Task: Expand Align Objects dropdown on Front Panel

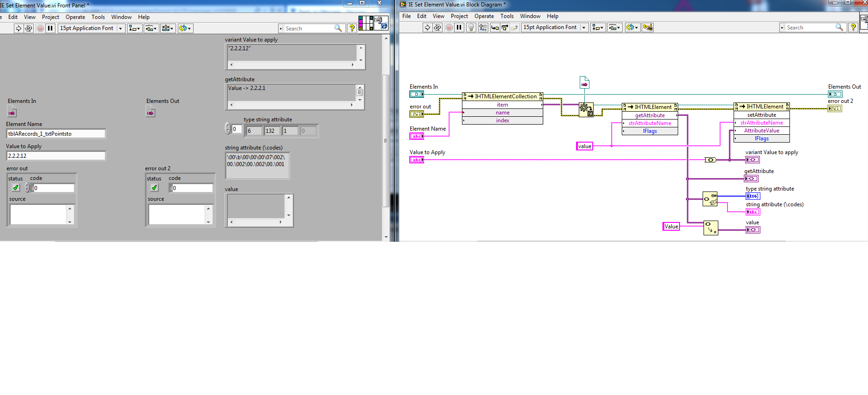Action: coord(134,28)
